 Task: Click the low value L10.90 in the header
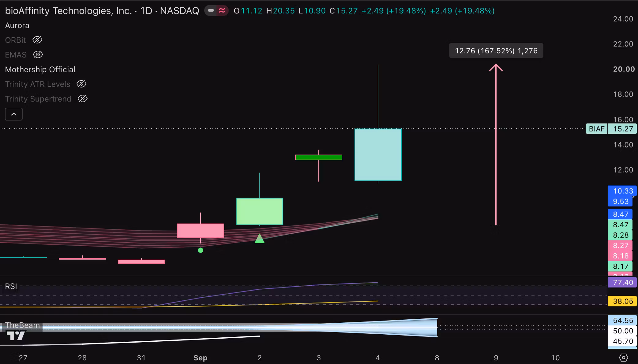[312, 11]
